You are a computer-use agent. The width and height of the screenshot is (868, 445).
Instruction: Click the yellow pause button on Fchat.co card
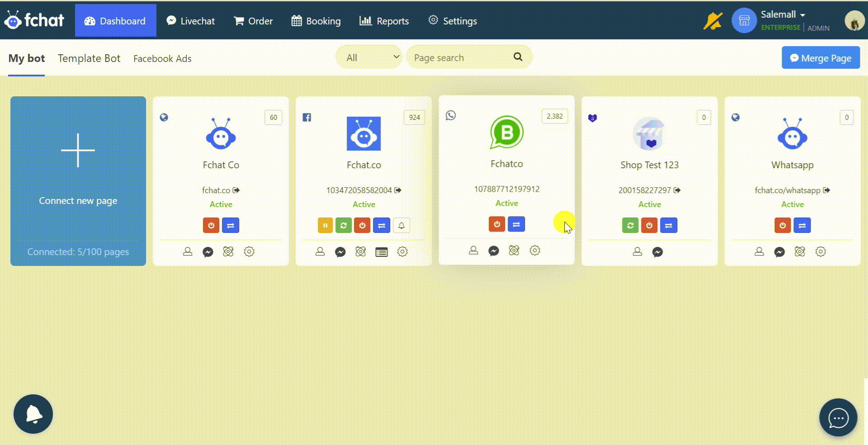[325, 225]
